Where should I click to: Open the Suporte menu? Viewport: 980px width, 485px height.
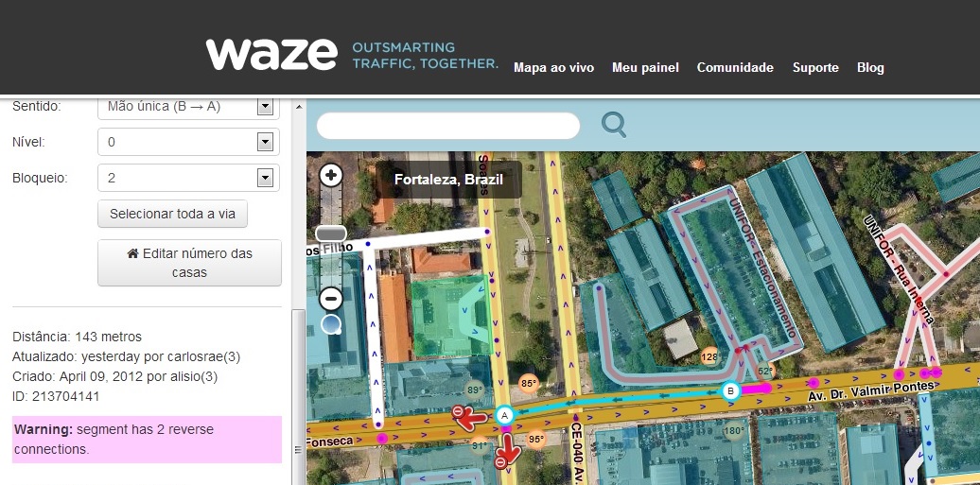[815, 67]
